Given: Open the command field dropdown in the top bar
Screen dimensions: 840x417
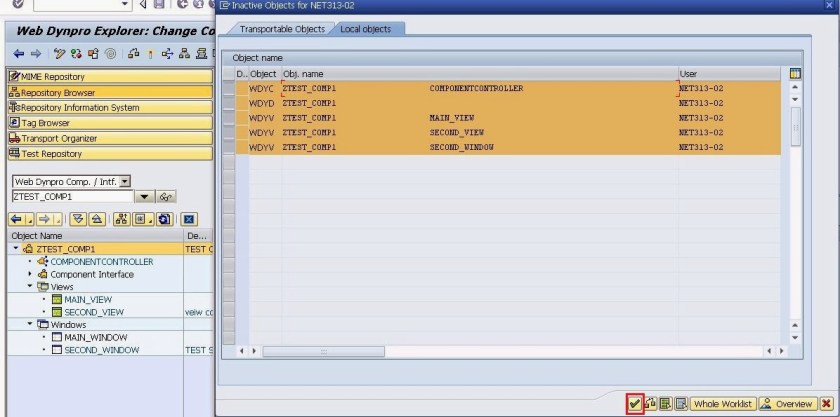Looking at the screenshot, I should (125, 4).
